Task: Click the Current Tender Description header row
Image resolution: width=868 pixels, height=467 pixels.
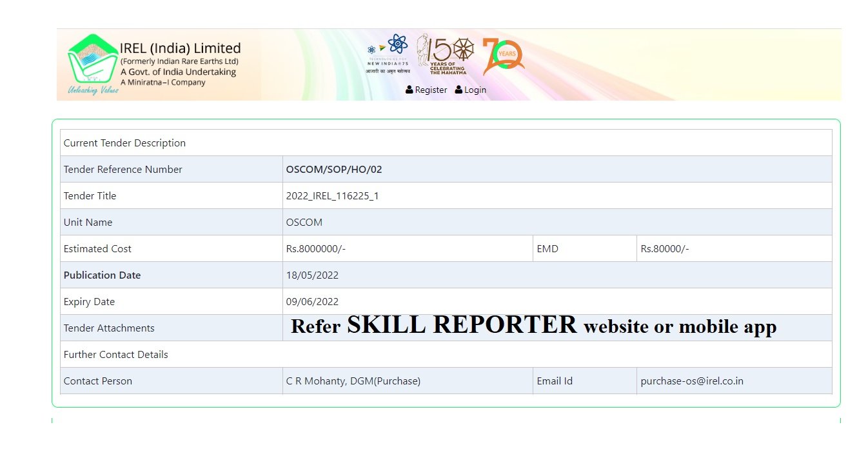Action: pos(124,143)
